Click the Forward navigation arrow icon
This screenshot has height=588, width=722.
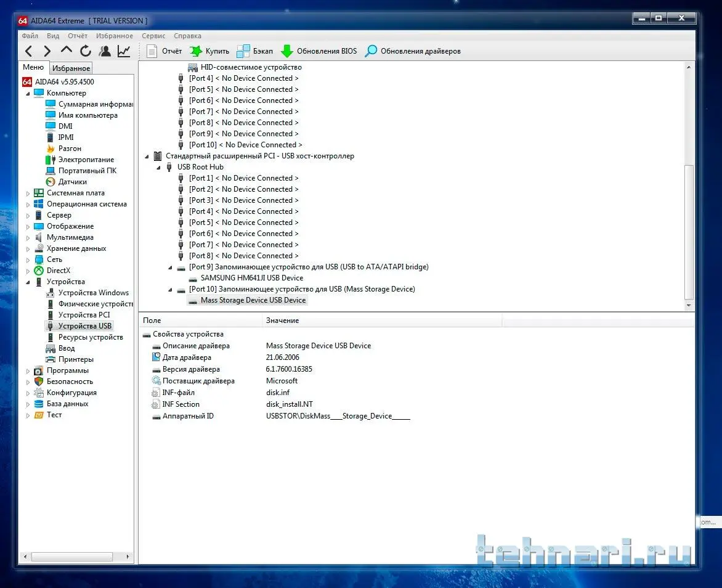[x=47, y=51]
